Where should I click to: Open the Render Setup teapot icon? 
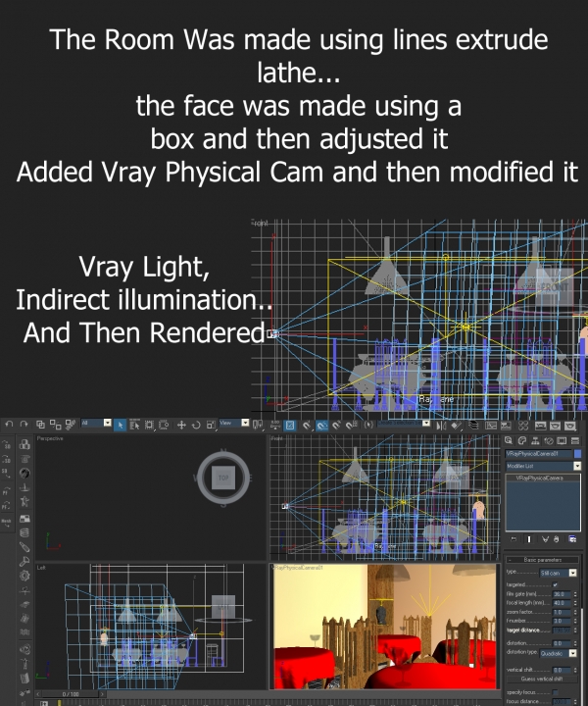pyautogui.click(x=540, y=425)
